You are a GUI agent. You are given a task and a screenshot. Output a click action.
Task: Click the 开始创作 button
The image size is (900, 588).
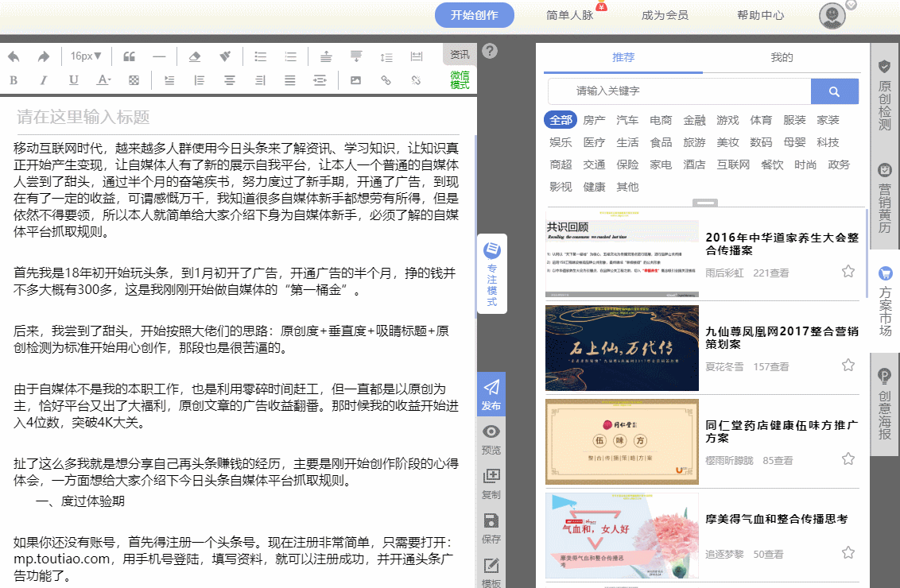click(474, 15)
